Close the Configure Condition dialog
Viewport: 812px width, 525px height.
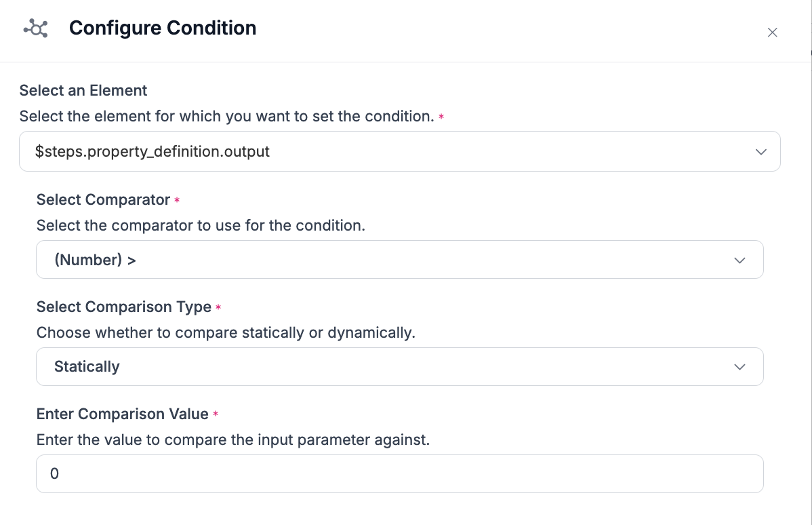coord(772,33)
